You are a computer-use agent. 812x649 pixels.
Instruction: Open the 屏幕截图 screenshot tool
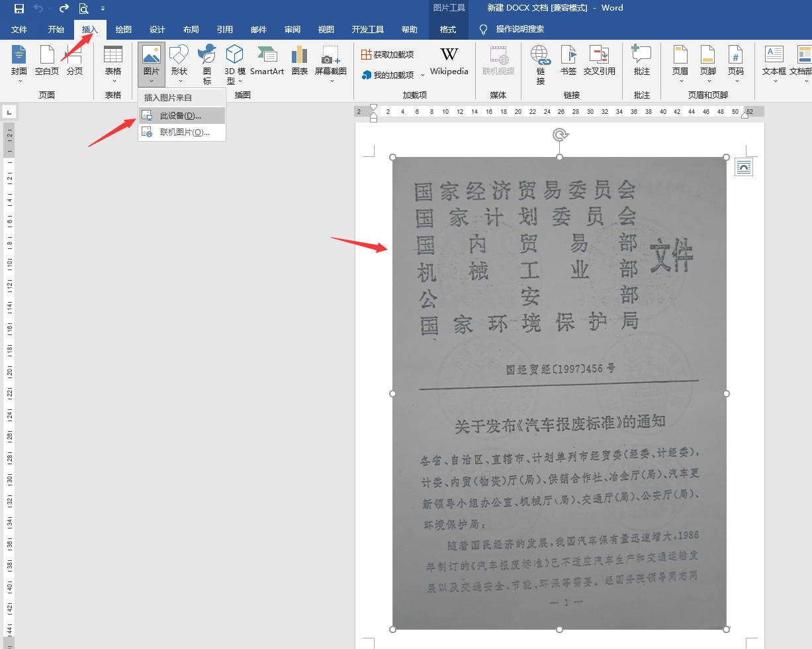[x=331, y=64]
